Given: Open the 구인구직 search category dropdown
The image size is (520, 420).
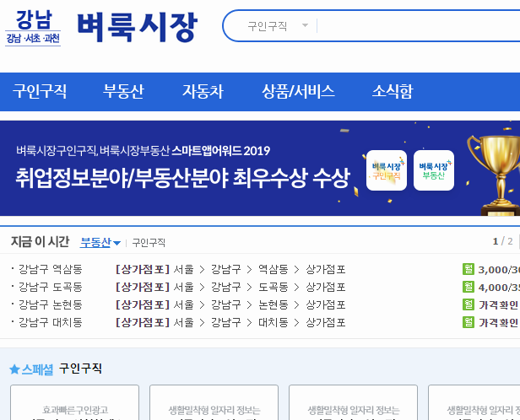Looking at the screenshot, I should pos(278,26).
